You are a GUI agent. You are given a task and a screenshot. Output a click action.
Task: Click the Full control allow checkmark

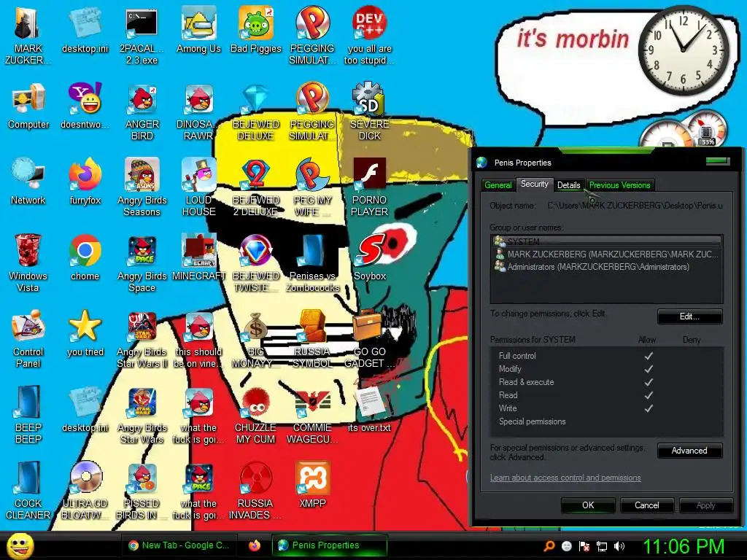[649, 356]
